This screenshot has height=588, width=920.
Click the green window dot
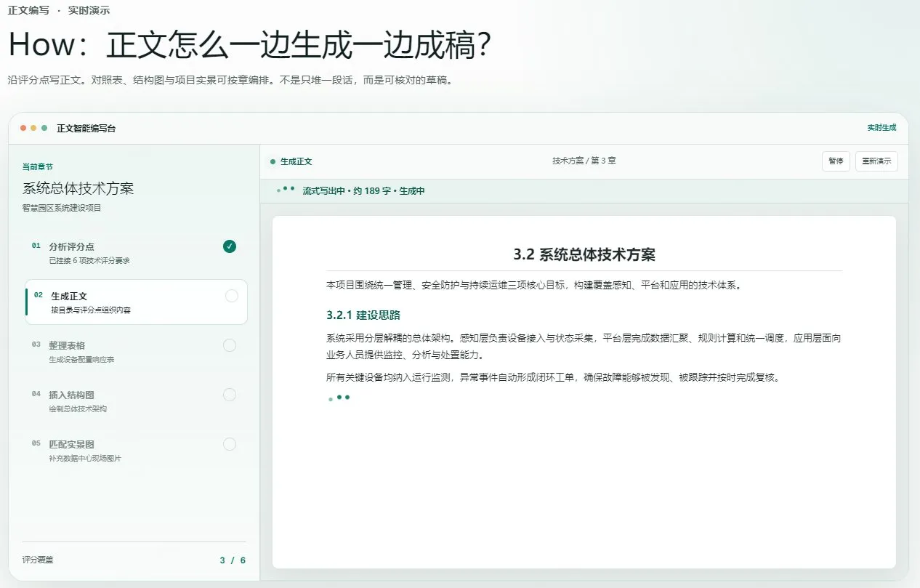pyautogui.click(x=44, y=128)
